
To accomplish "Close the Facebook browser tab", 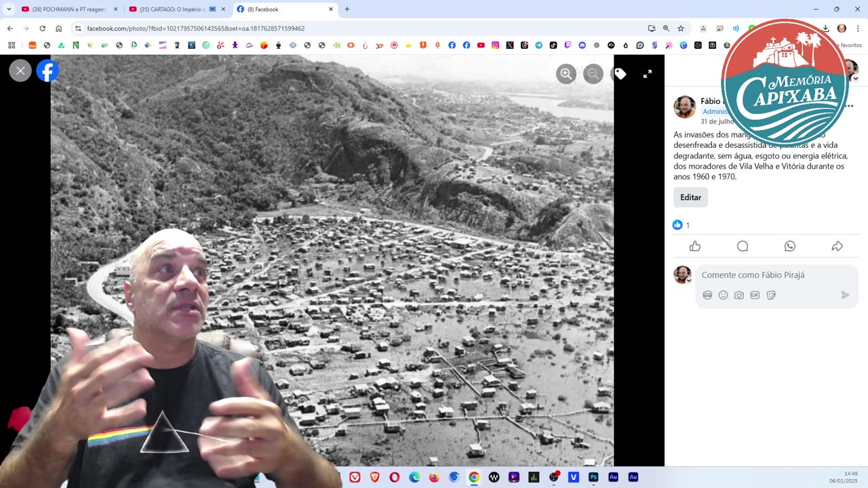I will point(331,9).
